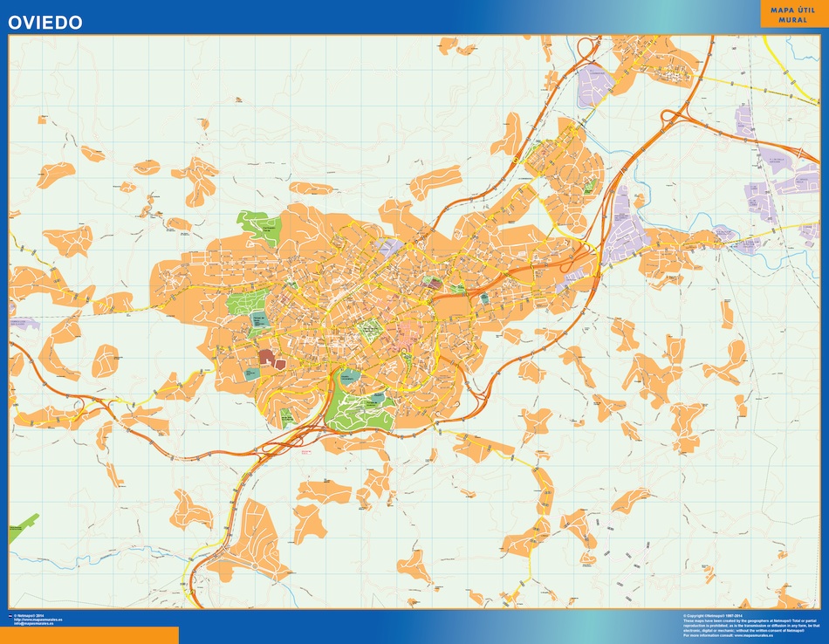Click the green diagonal strip at far left

[24, 527]
